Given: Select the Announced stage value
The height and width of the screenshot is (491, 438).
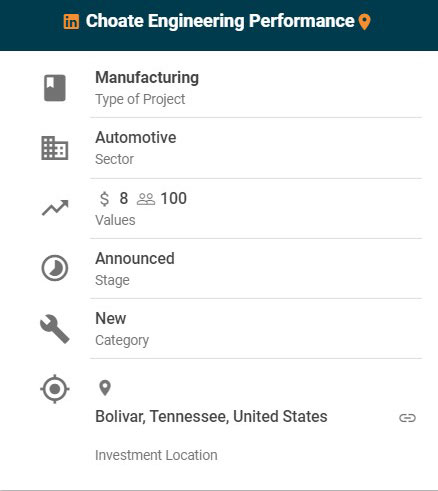Looking at the screenshot, I should point(135,258).
